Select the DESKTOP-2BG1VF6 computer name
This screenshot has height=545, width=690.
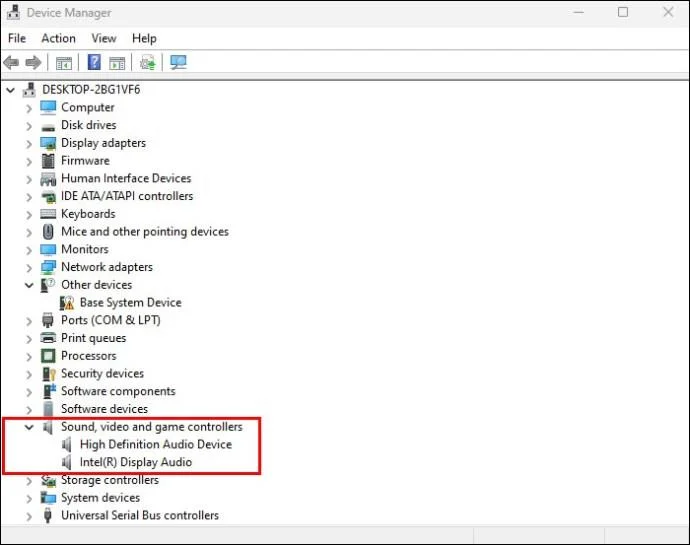click(91, 90)
